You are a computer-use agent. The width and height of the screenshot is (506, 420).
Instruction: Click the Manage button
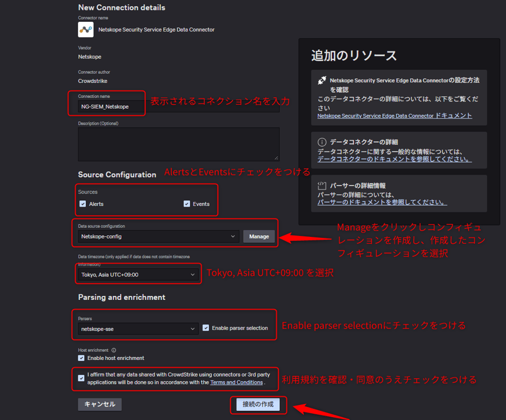pos(259,236)
